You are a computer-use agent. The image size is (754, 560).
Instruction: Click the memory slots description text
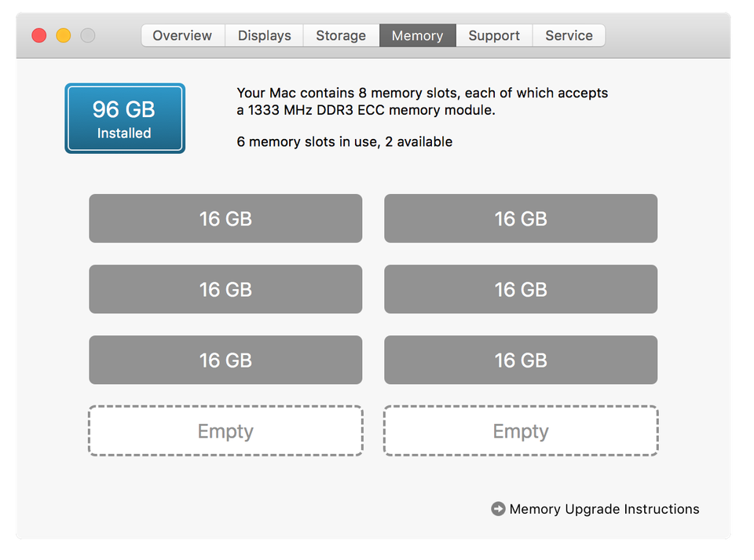(422, 101)
